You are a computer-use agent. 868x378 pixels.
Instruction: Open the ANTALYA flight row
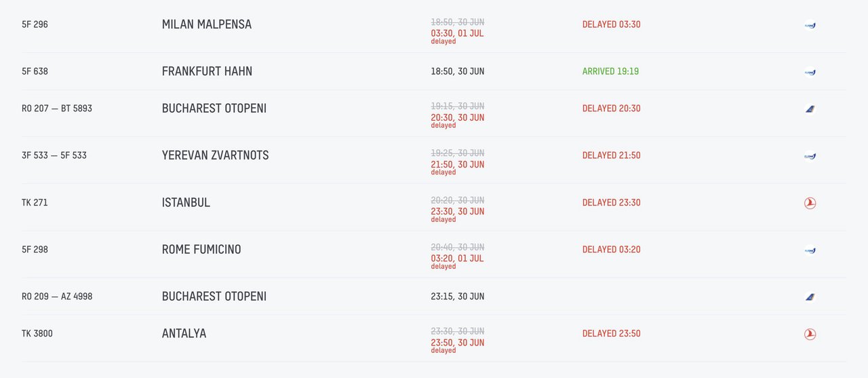pos(434,338)
